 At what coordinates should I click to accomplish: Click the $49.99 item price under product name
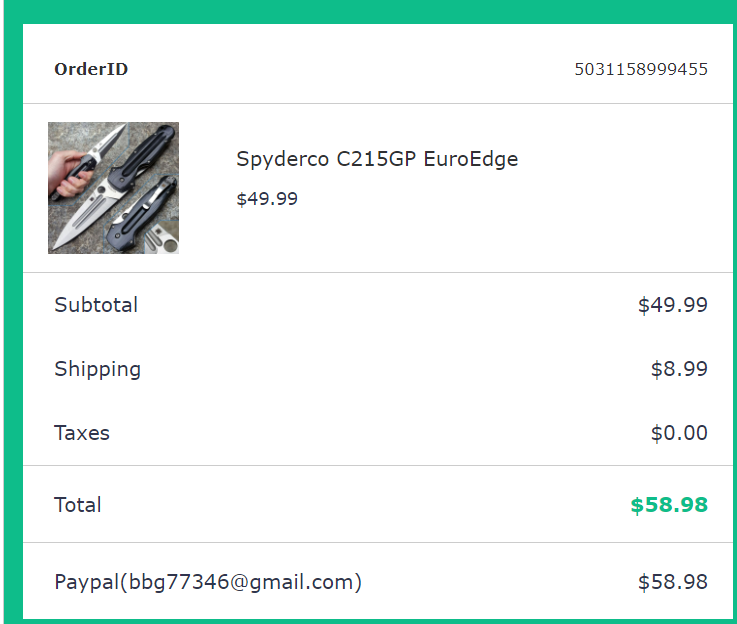[x=267, y=198]
